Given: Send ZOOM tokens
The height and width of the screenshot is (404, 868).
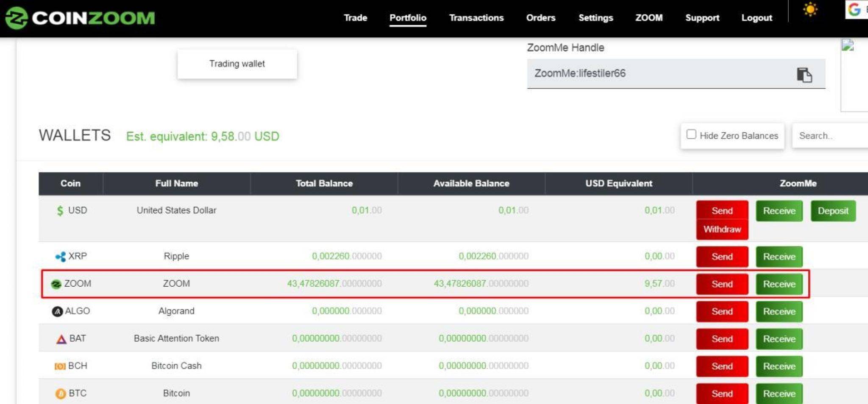Looking at the screenshot, I should click(x=722, y=284).
